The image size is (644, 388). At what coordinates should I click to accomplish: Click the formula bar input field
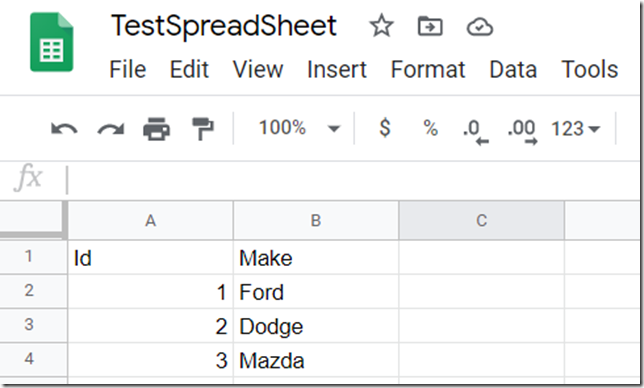[x=353, y=180]
